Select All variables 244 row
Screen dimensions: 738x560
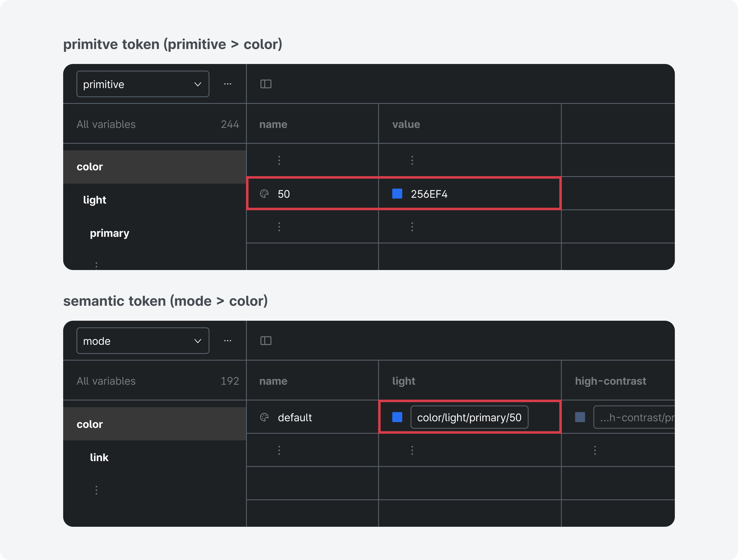point(155,124)
